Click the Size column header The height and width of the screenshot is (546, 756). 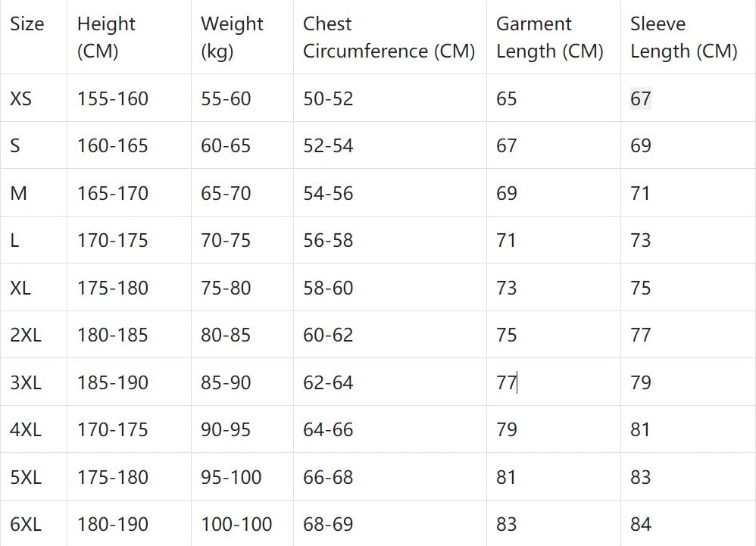[27, 24]
